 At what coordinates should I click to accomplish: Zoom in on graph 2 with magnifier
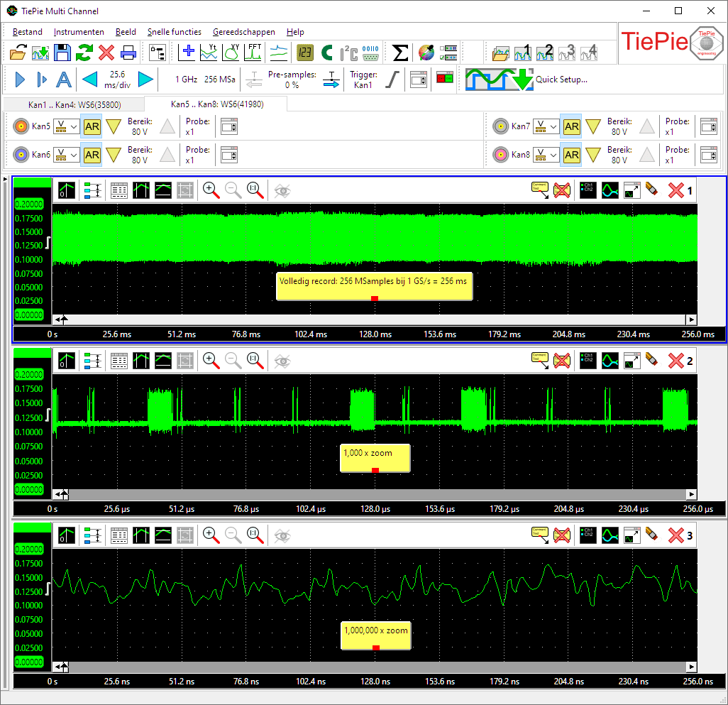click(211, 360)
